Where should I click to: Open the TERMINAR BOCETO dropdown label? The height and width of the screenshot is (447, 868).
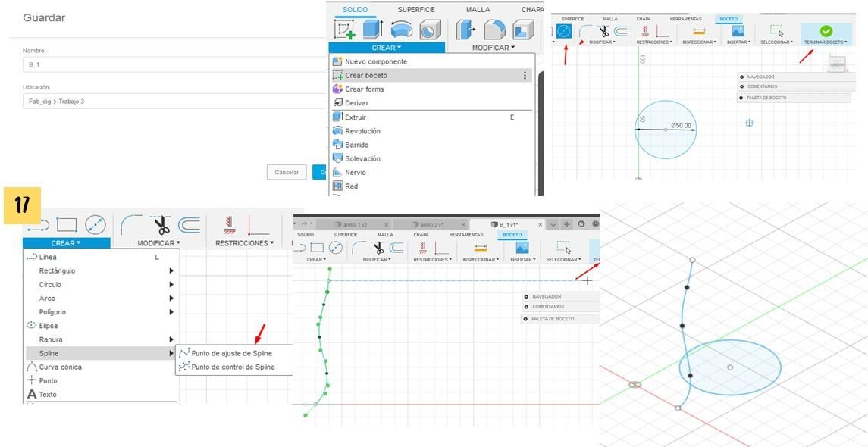pos(826,42)
